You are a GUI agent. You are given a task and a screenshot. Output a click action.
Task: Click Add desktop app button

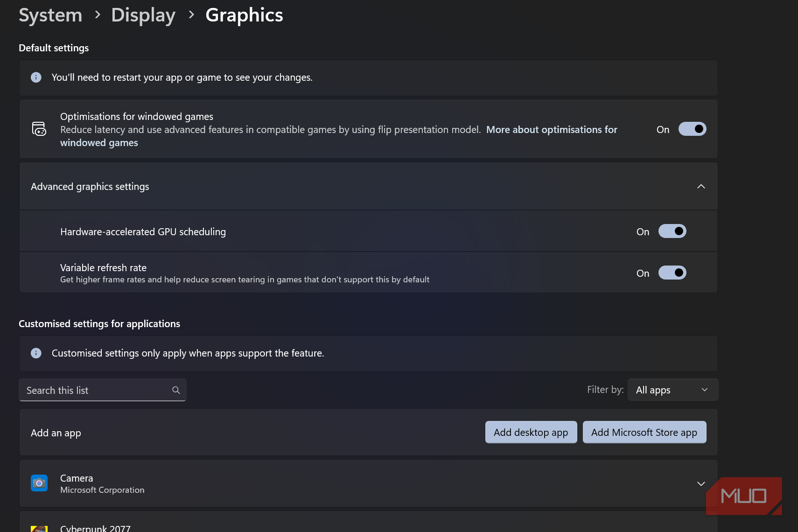pos(531,433)
